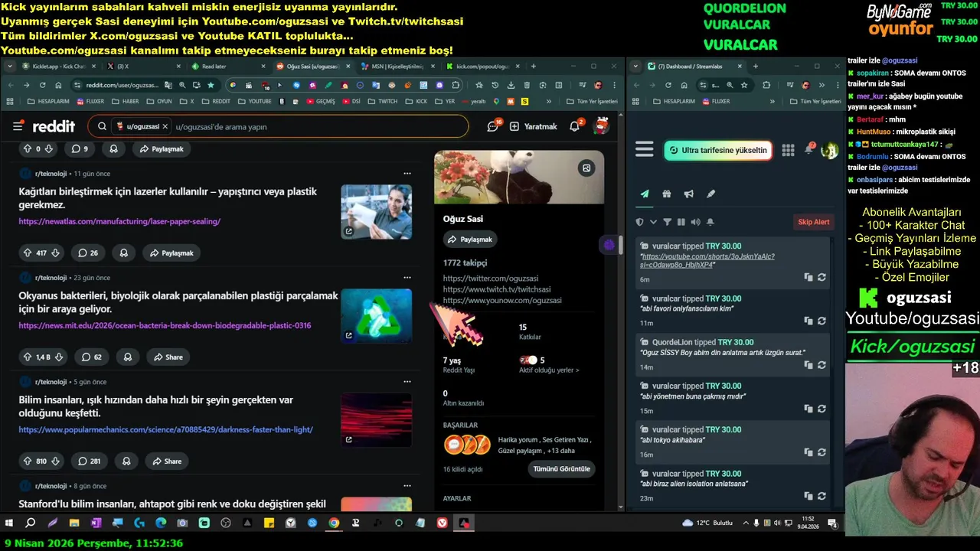Image resolution: width=980 pixels, height=551 pixels.
Task: Bookmark the reddit page with star icon
Action: pos(211,85)
